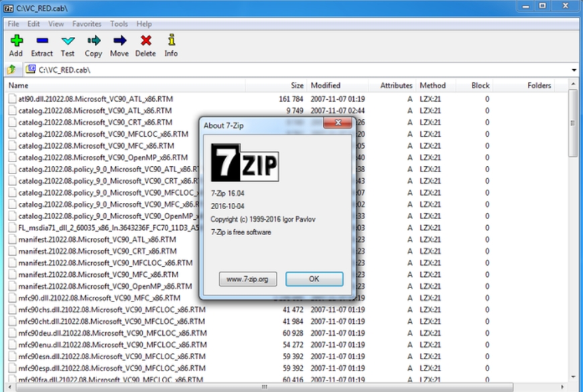Sort by the Method column header
This screenshot has width=583, height=392.
pyautogui.click(x=436, y=86)
